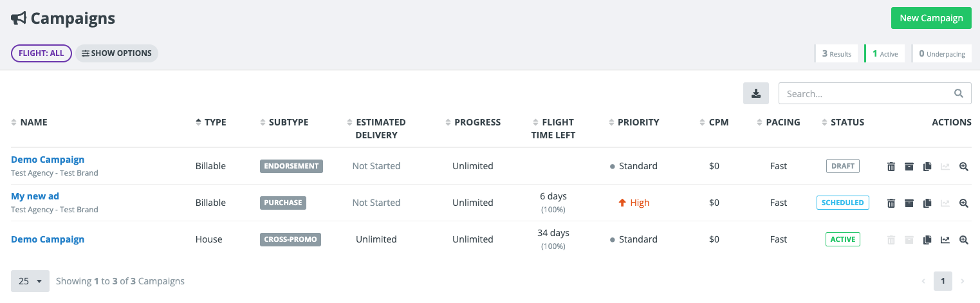The image size is (980, 303).
Task: Open the chart report for active campaign
Action: click(945, 240)
